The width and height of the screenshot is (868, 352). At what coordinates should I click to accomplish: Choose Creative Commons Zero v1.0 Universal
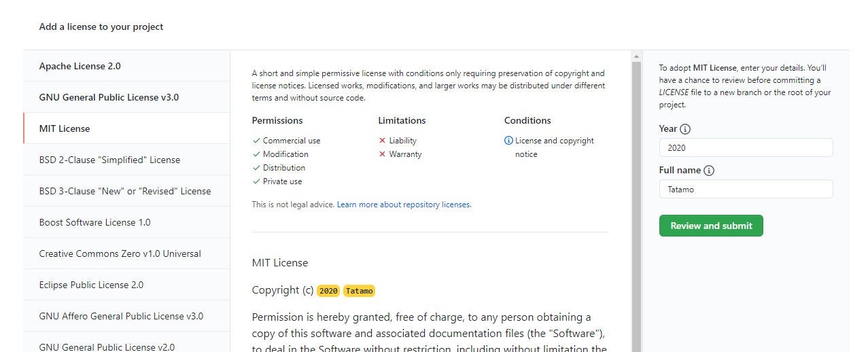(x=120, y=253)
